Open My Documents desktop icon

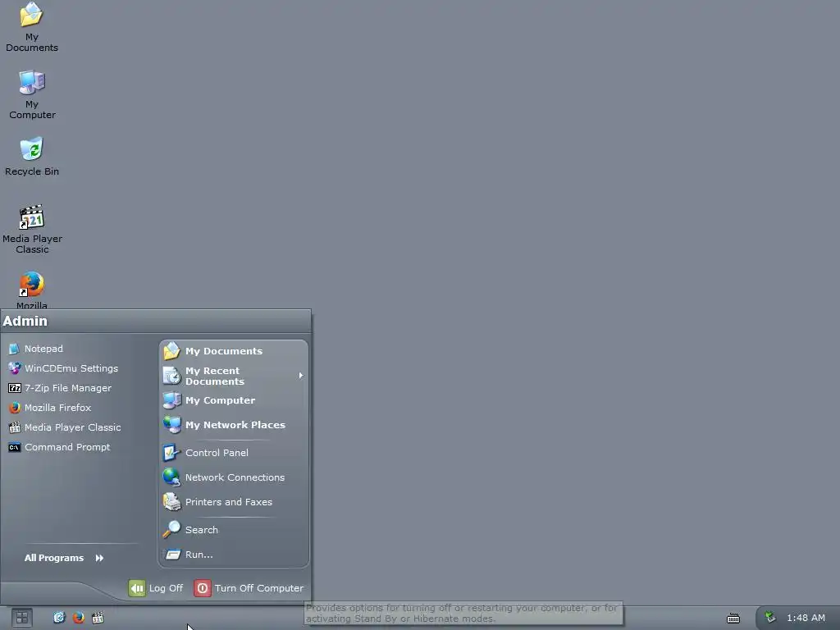point(32,27)
